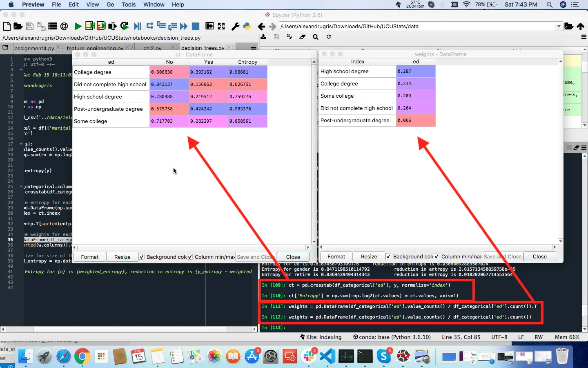Stop debugging with the blue square
Viewport: 588px width, 368px height.
[196, 26]
